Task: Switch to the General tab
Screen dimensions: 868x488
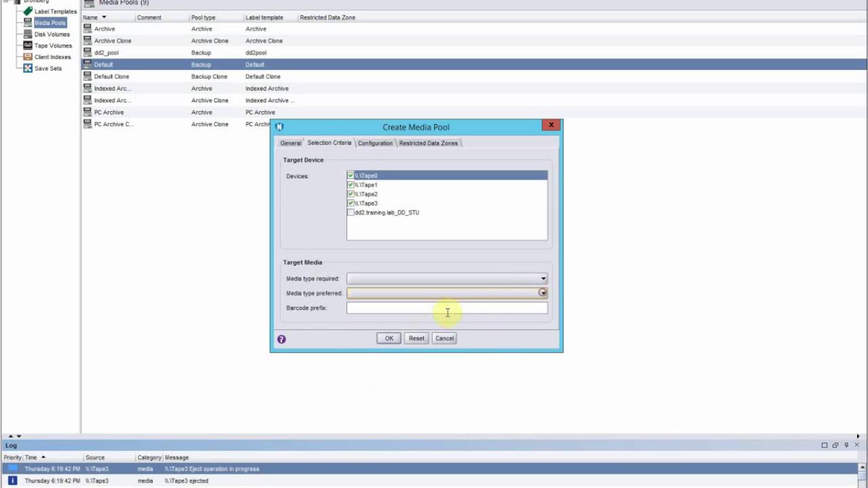Action: pyautogui.click(x=290, y=143)
